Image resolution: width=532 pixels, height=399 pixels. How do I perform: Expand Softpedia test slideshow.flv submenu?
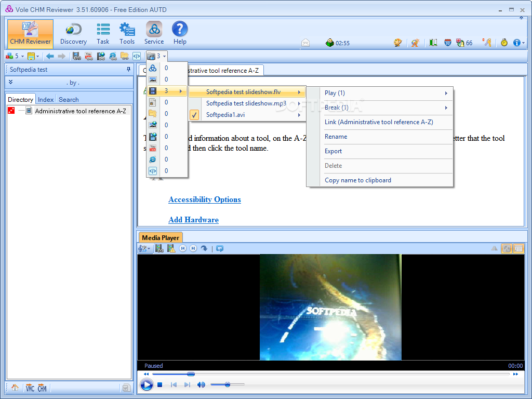pos(247,92)
